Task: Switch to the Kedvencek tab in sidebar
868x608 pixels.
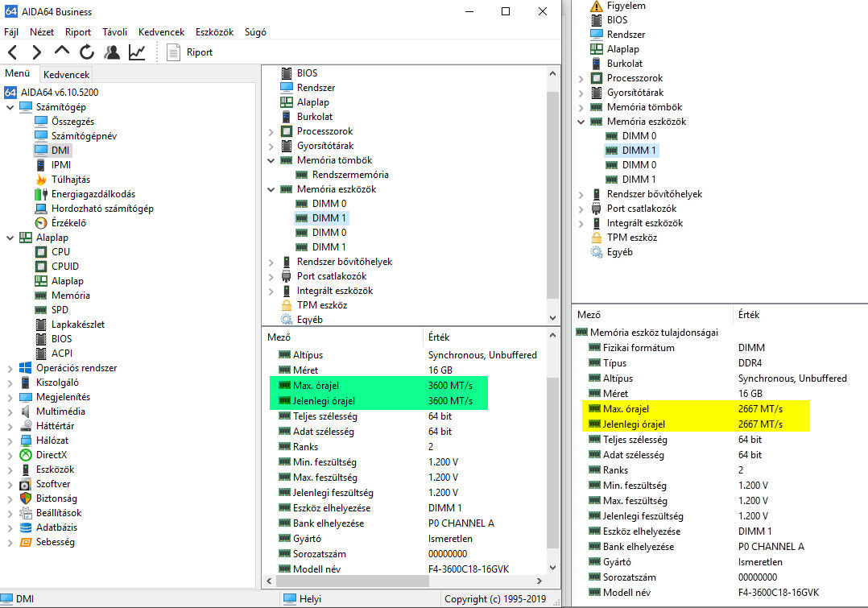Action: [66, 74]
